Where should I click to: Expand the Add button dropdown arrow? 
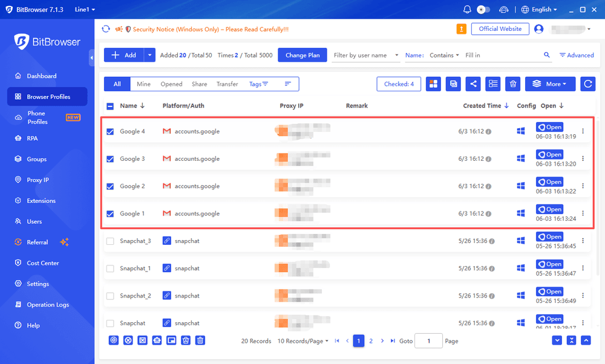click(x=149, y=55)
